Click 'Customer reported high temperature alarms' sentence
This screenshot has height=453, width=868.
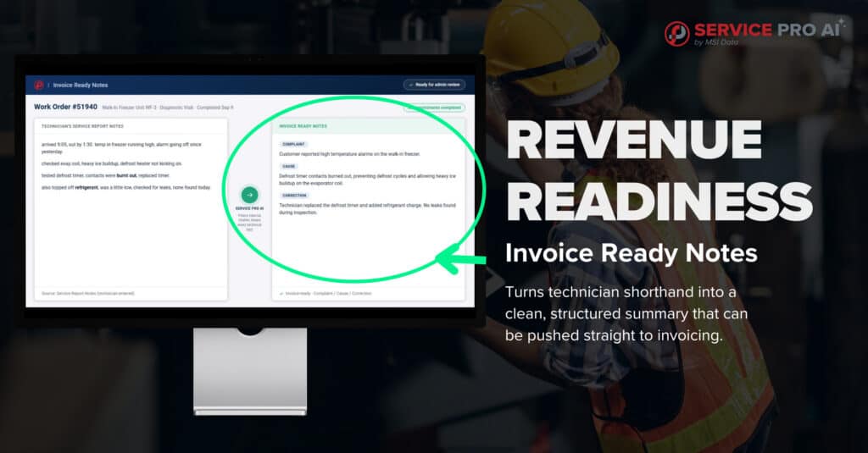(x=349, y=154)
